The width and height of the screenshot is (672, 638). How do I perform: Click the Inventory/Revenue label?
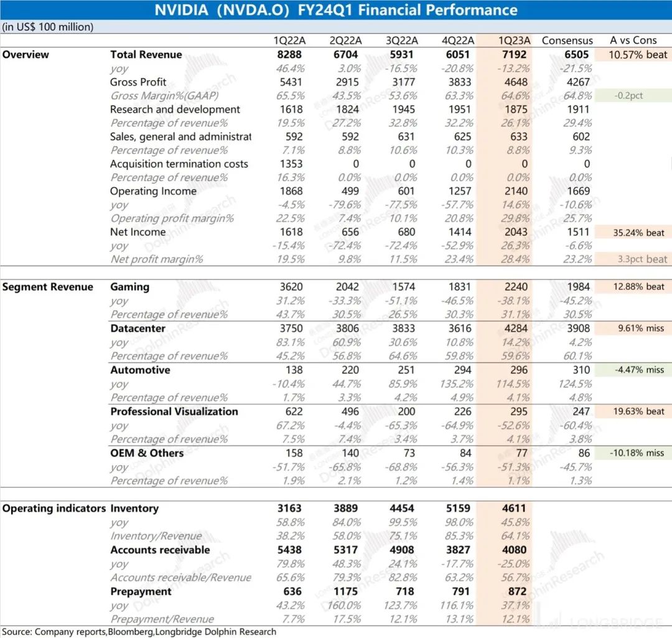tap(156, 536)
